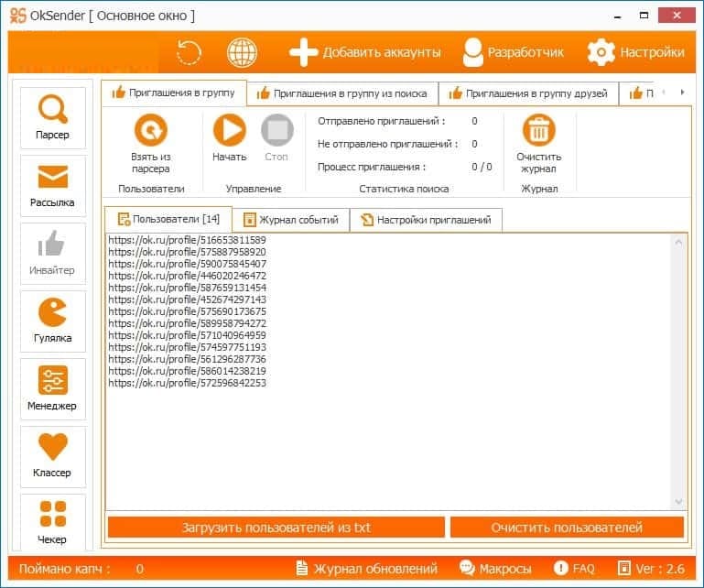
Task: Open Настройки gear in top bar
Action: 635,52
